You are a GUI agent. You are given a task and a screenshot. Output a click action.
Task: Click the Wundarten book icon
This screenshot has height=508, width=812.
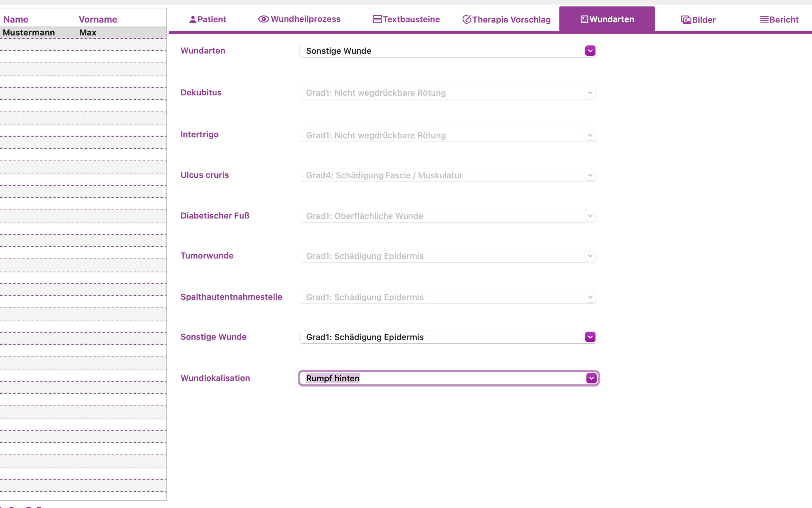pos(584,19)
